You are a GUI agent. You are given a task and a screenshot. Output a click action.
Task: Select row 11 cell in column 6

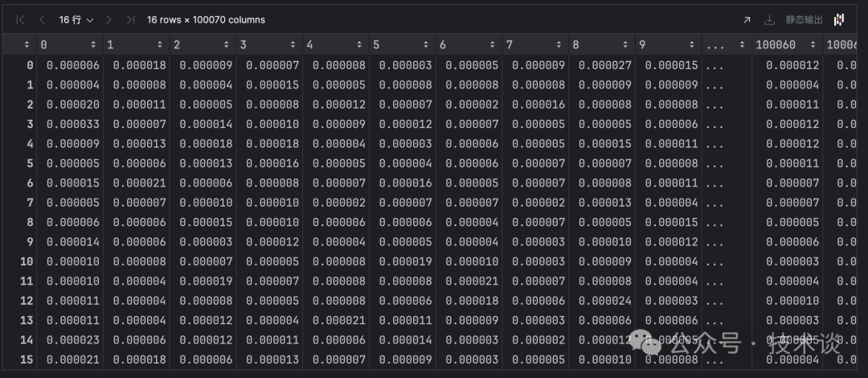[473, 281]
